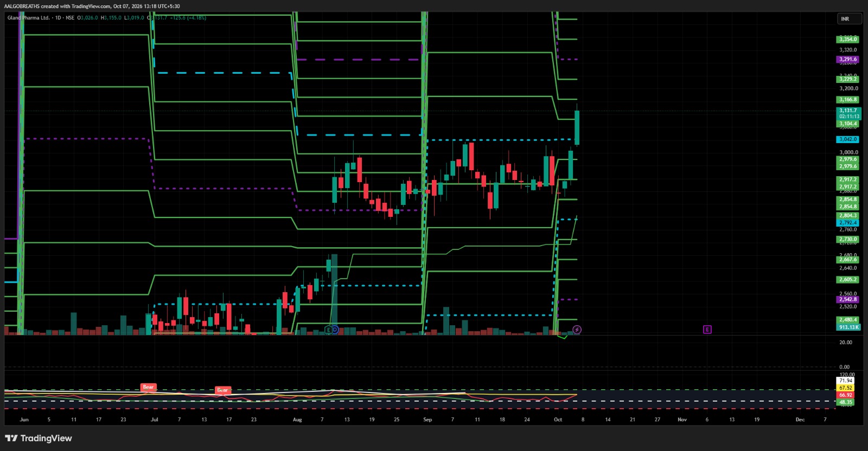This screenshot has height=451, width=868.
Task: Click the TradingView logo in the footer
Action: [x=39, y=438]
